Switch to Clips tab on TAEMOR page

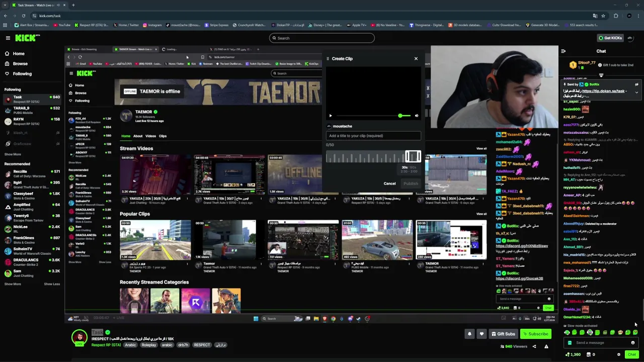click(x=163, y=136)
